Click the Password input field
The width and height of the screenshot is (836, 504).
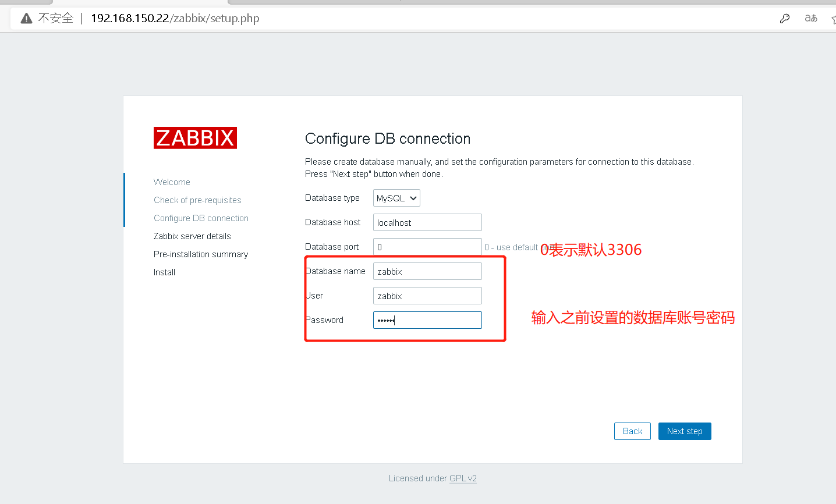427,320
